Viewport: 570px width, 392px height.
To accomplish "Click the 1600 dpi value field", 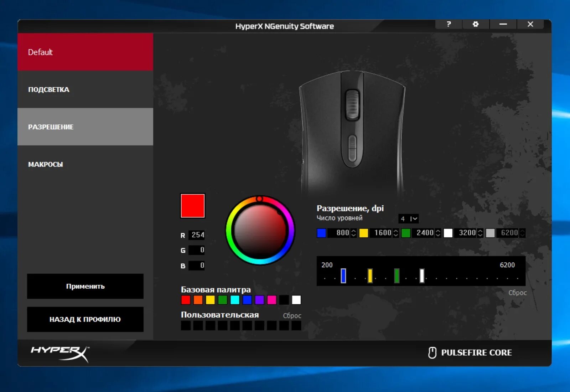I will coord(381,233).
